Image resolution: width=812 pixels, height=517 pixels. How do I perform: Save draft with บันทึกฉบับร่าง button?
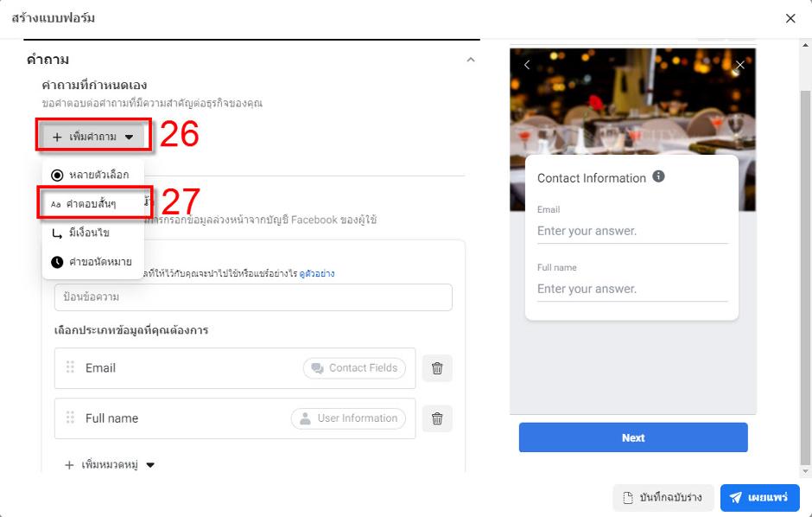pyautogui.click(x=663, y=497)
